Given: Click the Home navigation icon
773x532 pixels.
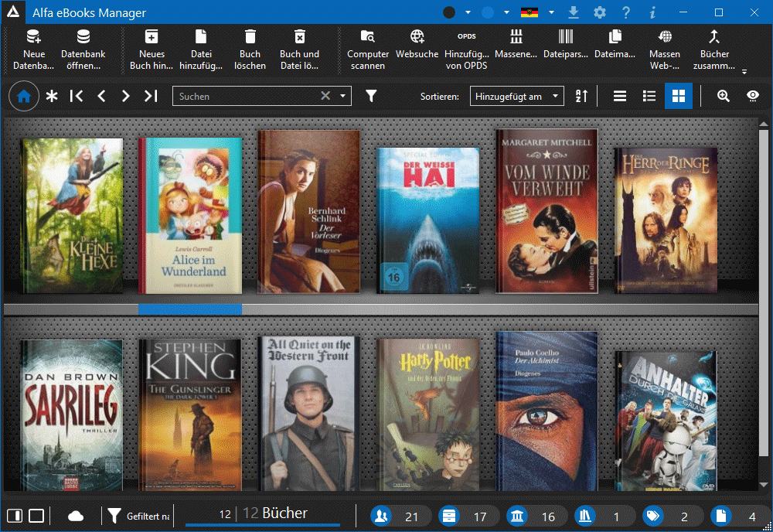Looking at the screenshot, I should [x=24, y=97].
